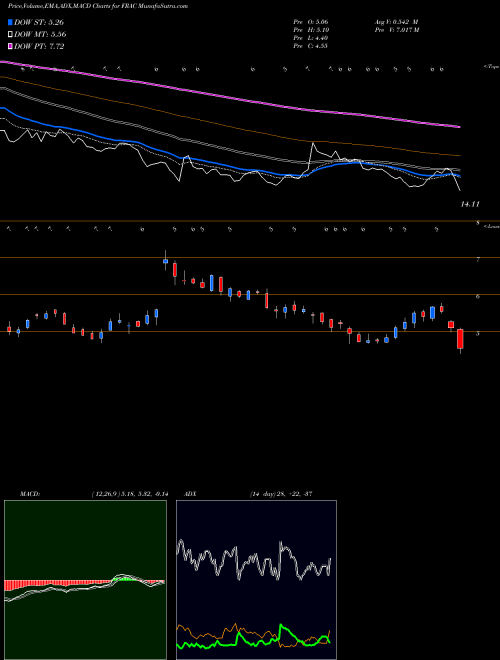Click the chart title mentioning MunafaSutra.com
Image resolution: width=500 pixels, height=660 pixels.
point(98,6)
